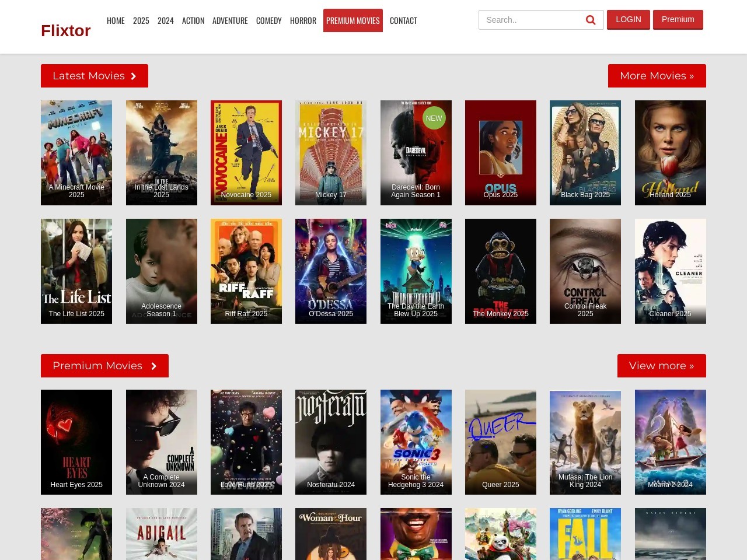The width and height of the screenshot is (747, 560).
Task: Go to COMEDY category
Action: (269, 20)
